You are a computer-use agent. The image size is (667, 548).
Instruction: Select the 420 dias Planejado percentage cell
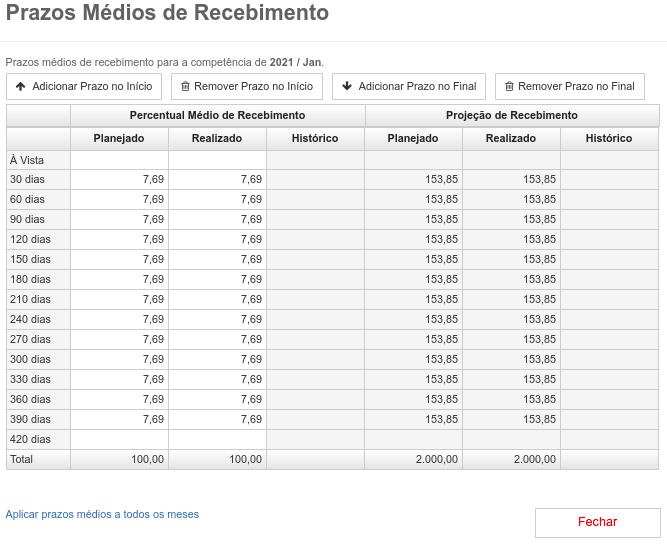(x=120, y=439)
